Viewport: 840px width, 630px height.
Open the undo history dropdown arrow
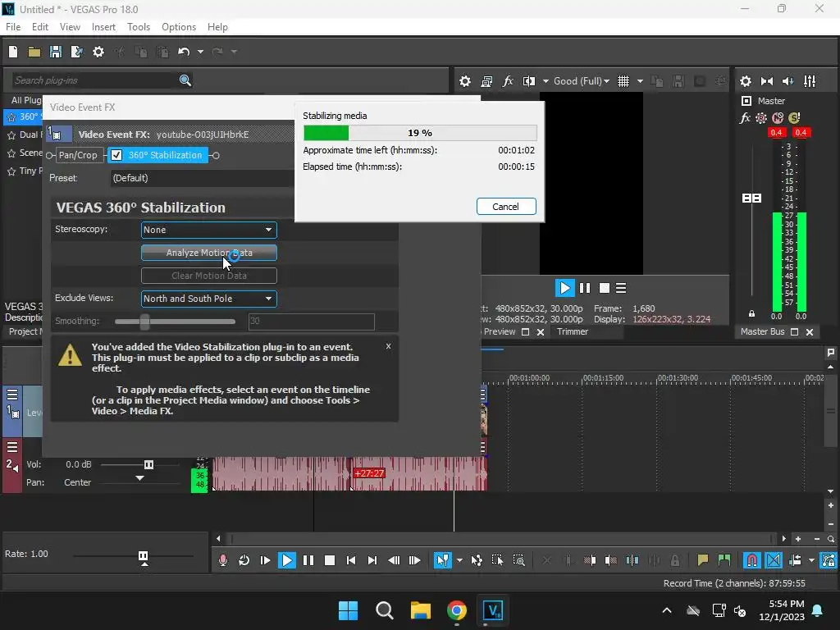[200, 52]
